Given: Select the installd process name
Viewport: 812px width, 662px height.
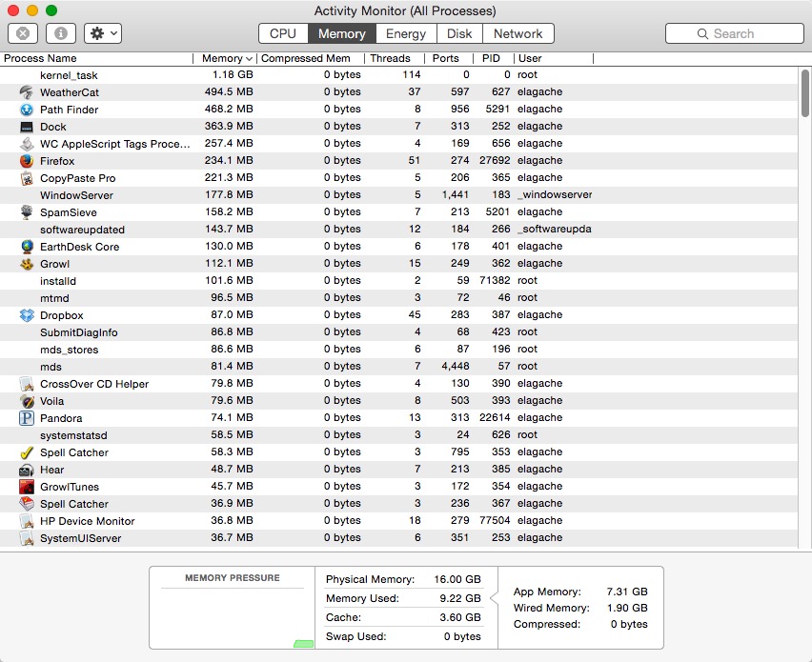Looking at the screenshot, I should [58, 281].
